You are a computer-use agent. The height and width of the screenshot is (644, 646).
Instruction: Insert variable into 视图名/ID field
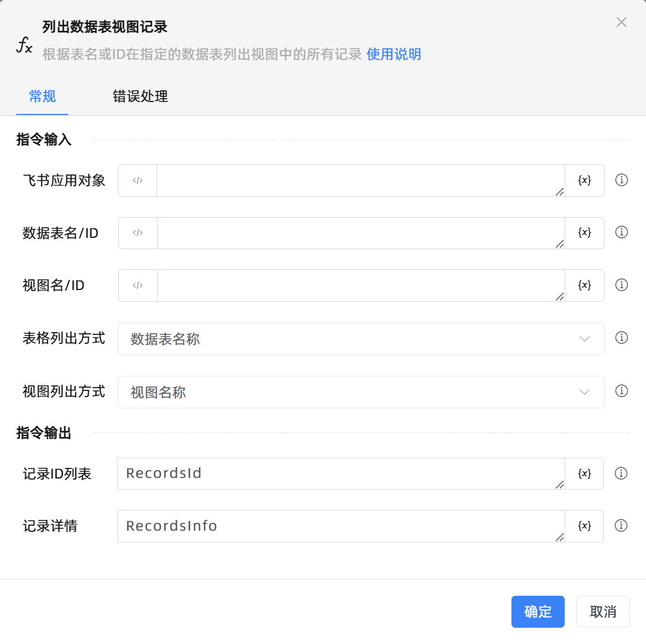(584, 285)
